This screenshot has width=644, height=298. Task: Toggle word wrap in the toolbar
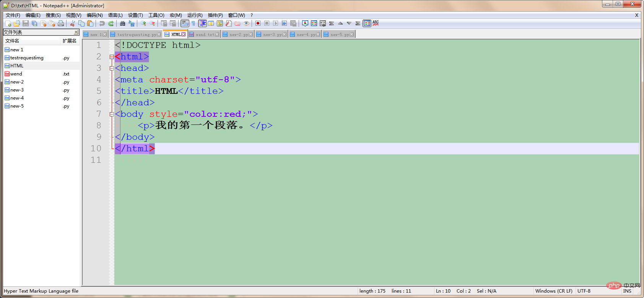click(x=185, y=23)
